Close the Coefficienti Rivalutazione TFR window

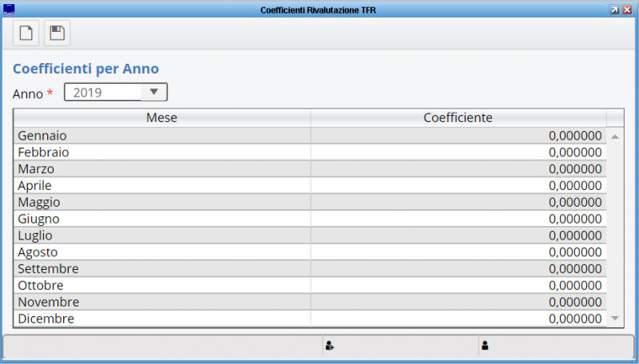click(627, 10)
